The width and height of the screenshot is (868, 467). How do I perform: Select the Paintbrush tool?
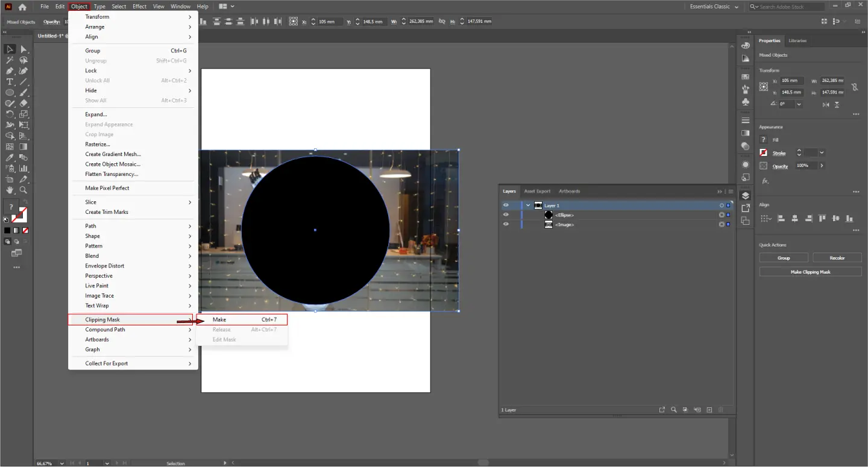[x=24, y=93]
